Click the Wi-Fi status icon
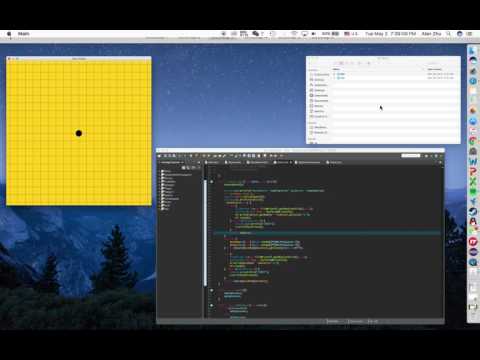The width and height of the screenshot is (480, 360). click(294, 34)
